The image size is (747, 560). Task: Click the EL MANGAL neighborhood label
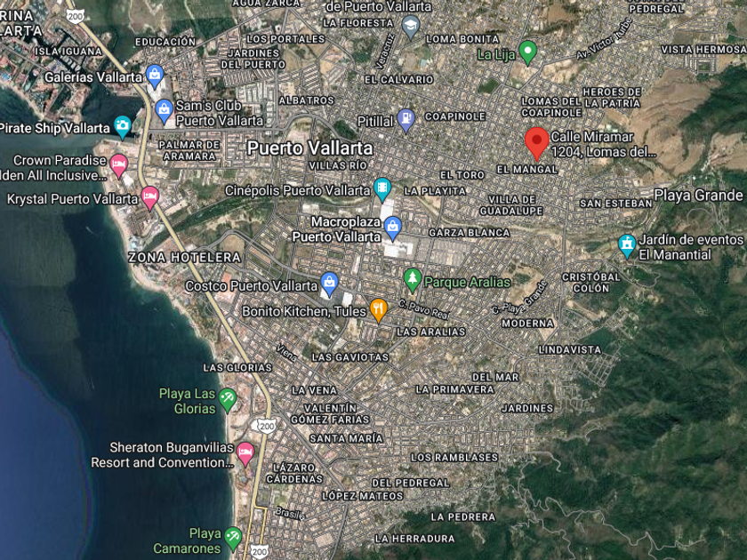point(526,170)
